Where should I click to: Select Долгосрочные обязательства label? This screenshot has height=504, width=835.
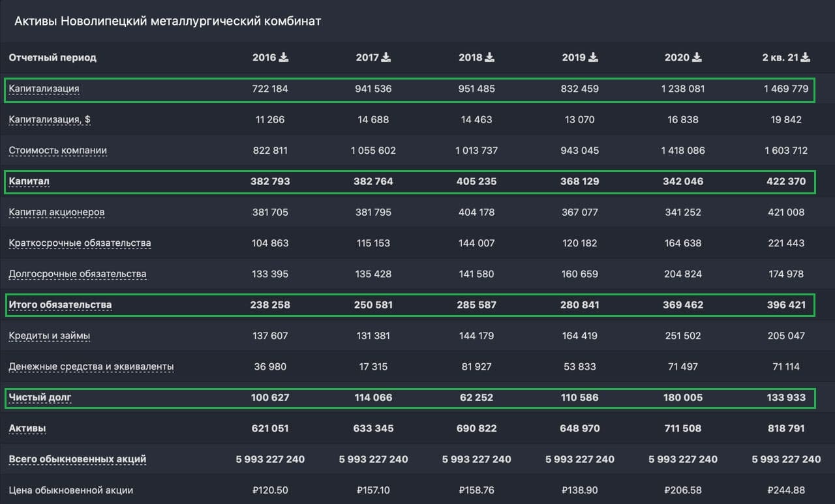pos(78,274)
